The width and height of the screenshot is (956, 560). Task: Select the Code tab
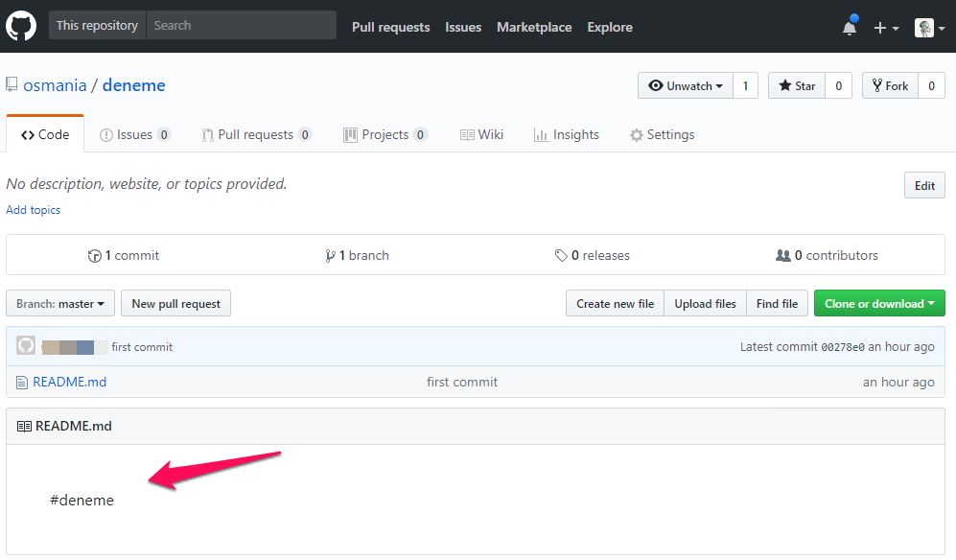pyautogui.click(x=45, y=135)
